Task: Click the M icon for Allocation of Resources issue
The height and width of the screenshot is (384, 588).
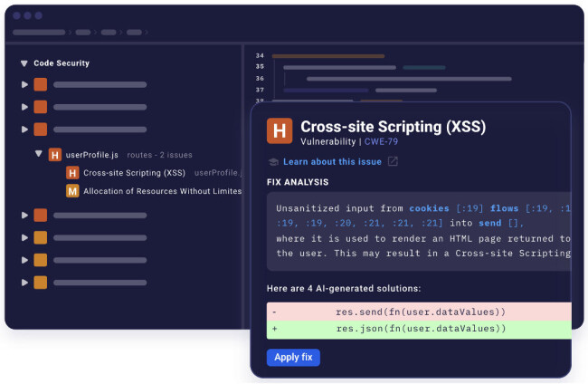Action: (x=72, y=191)
